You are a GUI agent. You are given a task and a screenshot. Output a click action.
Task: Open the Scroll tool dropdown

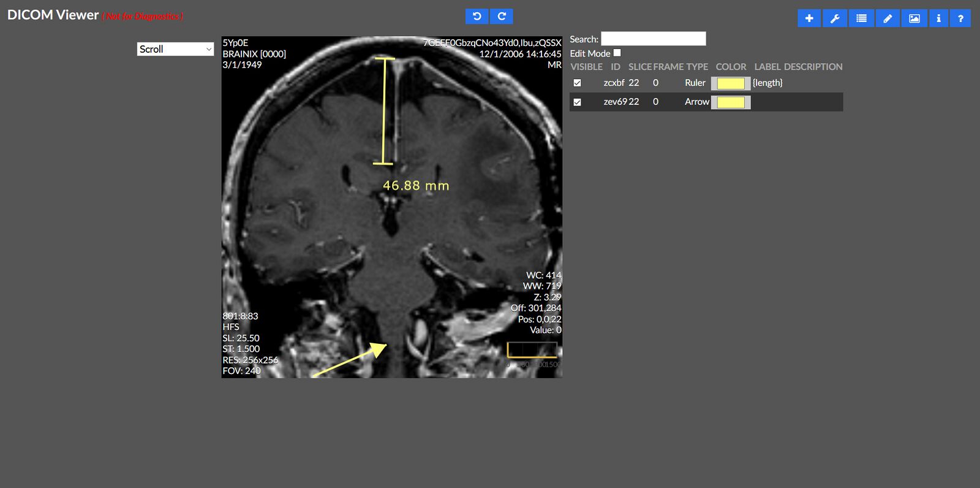click(175, 49)
